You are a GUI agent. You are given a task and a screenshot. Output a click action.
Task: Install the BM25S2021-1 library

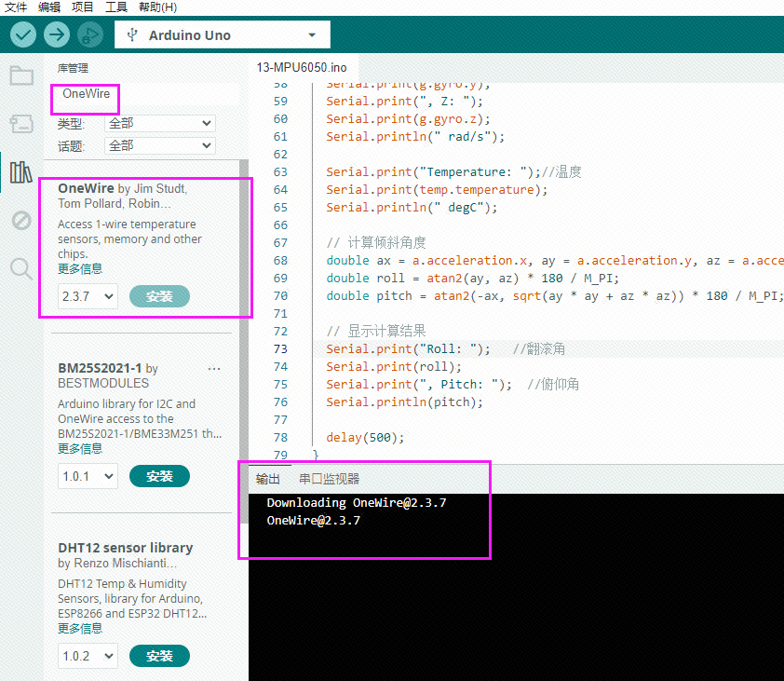tap(159, 476)
